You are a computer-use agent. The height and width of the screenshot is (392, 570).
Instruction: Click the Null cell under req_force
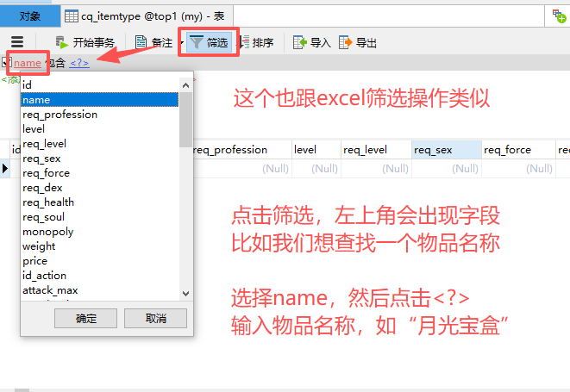pos(518,169)
